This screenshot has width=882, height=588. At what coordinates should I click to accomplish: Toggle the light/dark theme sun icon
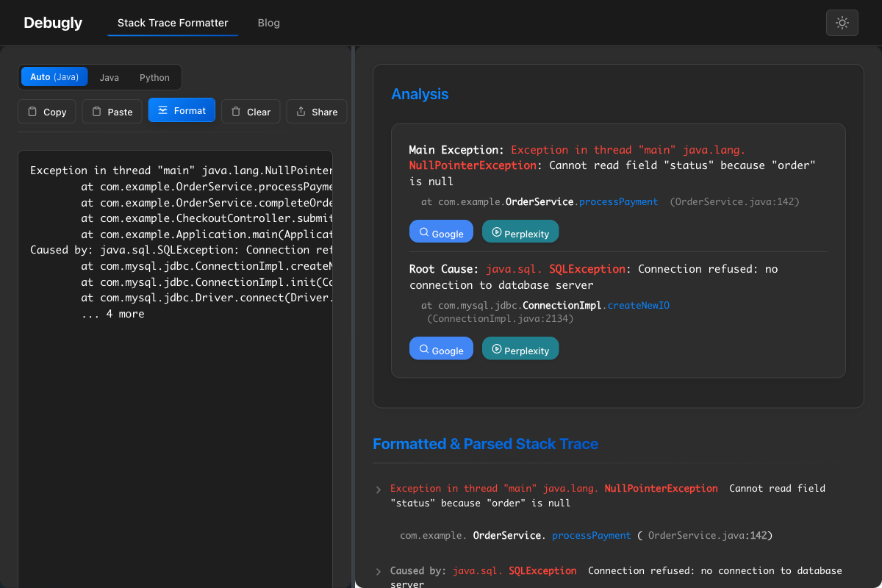pos(842,23)
